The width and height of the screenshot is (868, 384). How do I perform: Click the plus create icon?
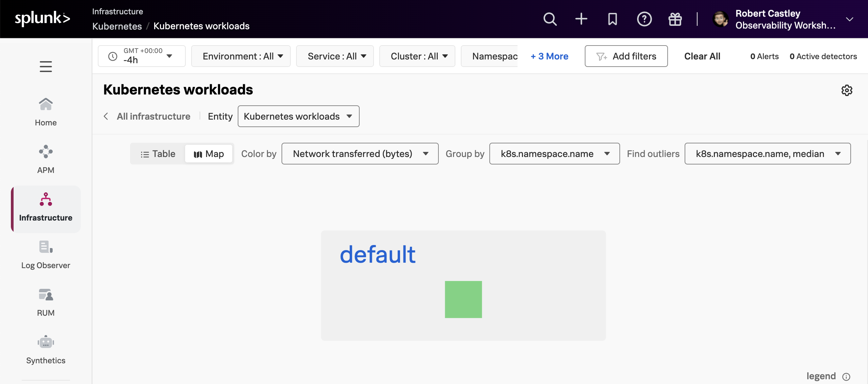click(x=581, y=19)
